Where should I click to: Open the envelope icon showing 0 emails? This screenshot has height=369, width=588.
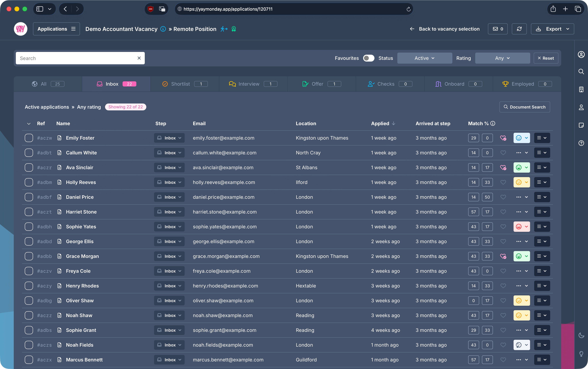click(497, 29)
